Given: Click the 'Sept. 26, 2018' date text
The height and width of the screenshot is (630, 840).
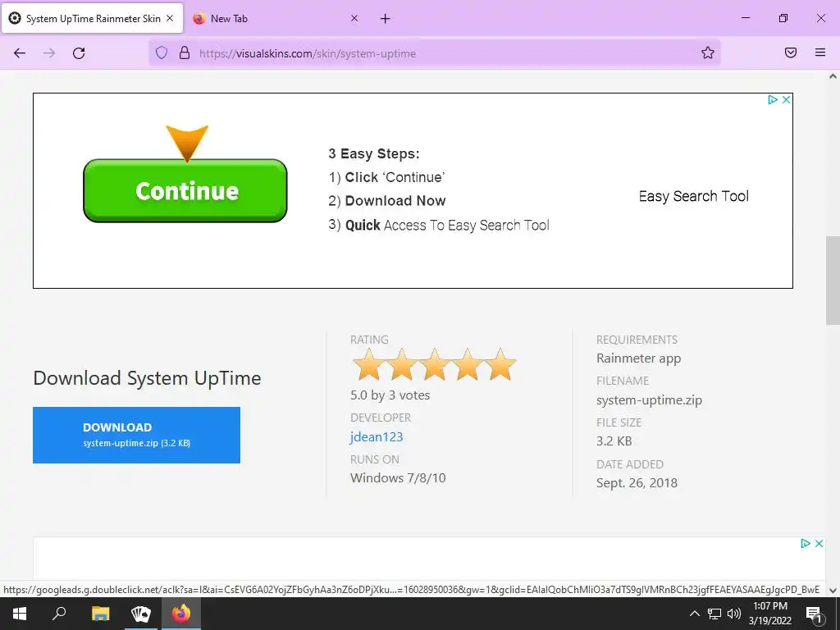Looking at the screenshot, I should (x=637, y=482).
